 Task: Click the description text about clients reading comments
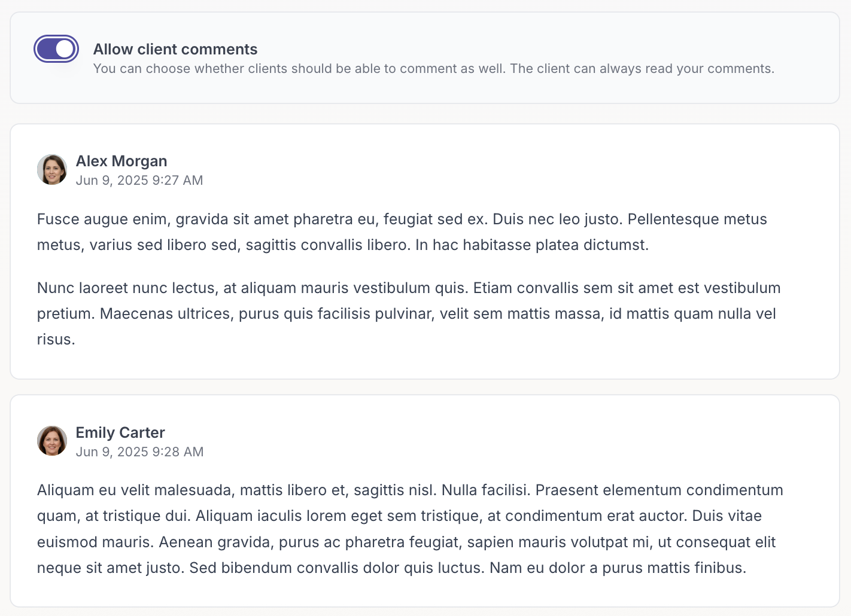(434, 69)
